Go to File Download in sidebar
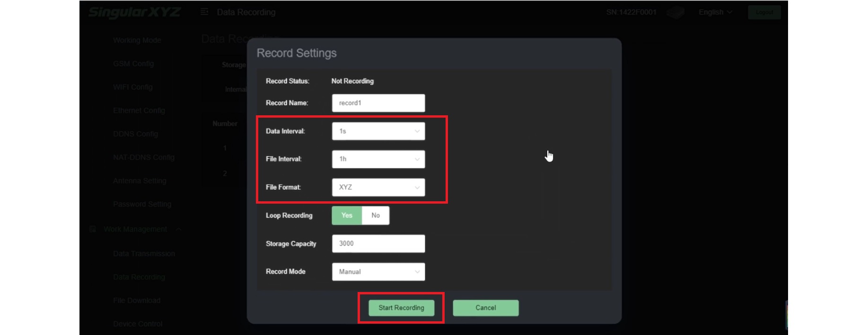This screenshot has width=868, height=335. [x=137, y=301]
